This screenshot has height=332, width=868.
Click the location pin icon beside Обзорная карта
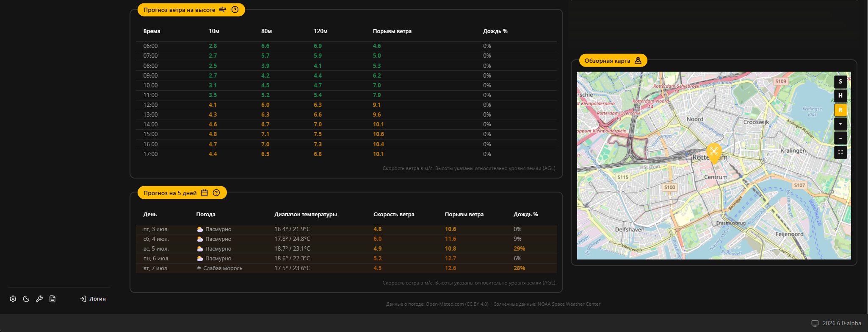638,61
